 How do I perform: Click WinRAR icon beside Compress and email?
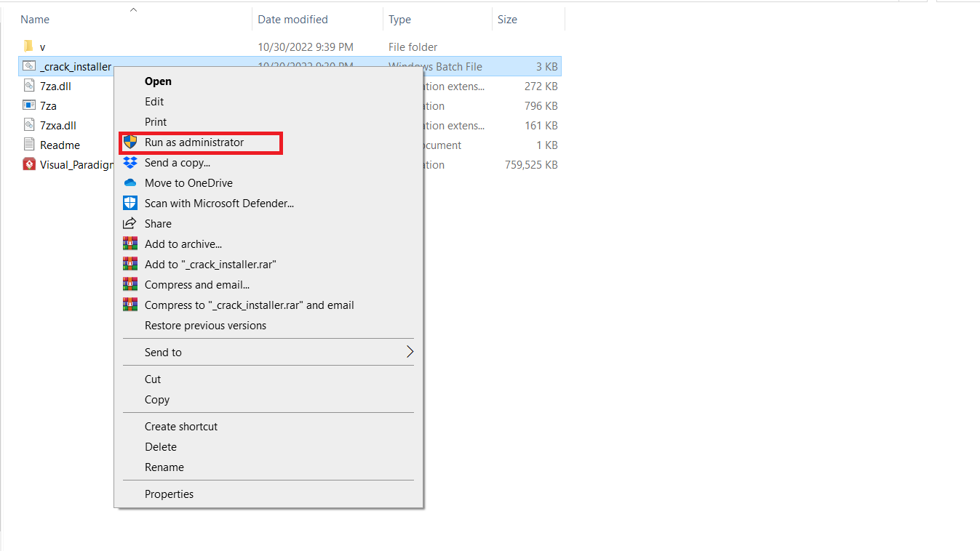coord(130,285)
